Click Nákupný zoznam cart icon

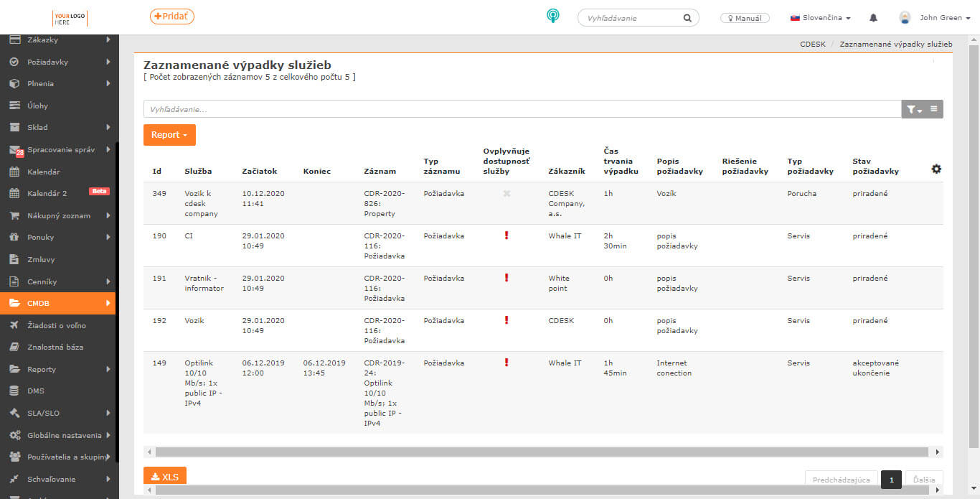point(14,215)
